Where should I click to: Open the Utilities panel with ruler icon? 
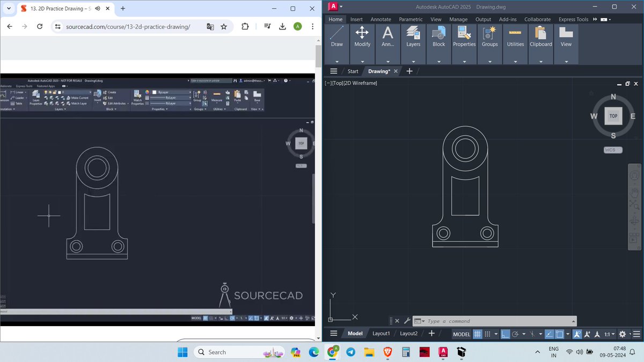[x=515, y=44]
